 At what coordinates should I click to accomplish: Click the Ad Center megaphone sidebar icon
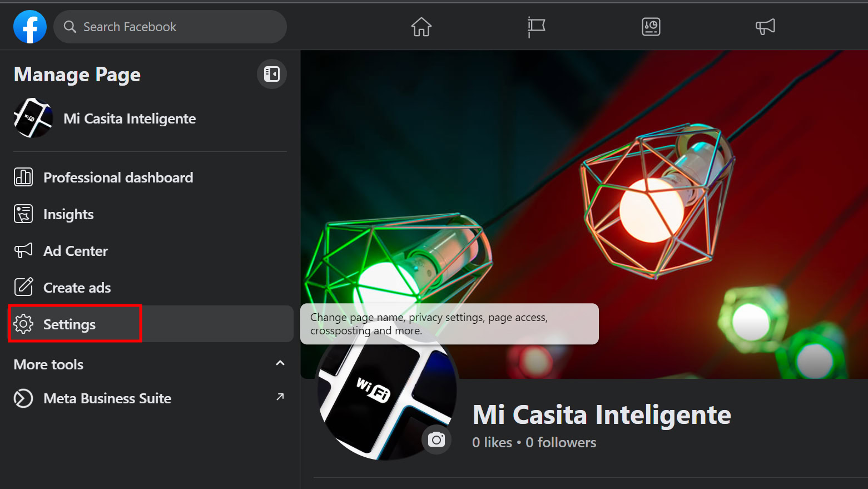[x=23, y=251]
